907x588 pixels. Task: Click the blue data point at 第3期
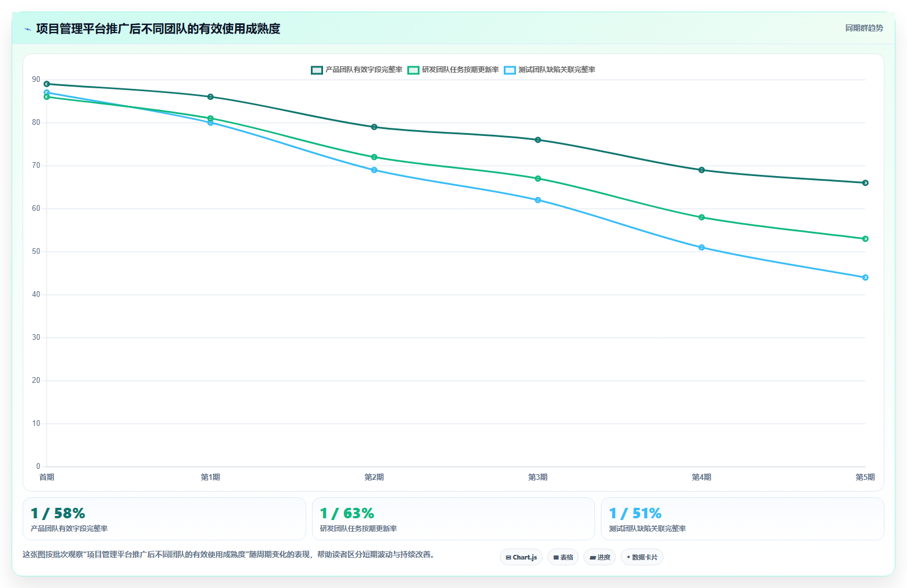coord(538,200)
